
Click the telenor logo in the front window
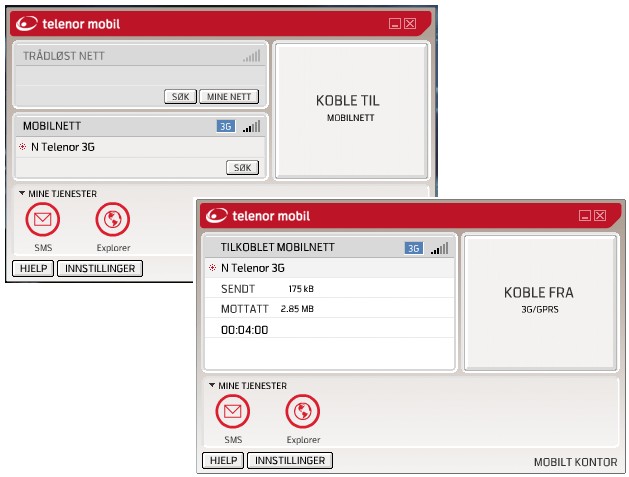(217, 215)
